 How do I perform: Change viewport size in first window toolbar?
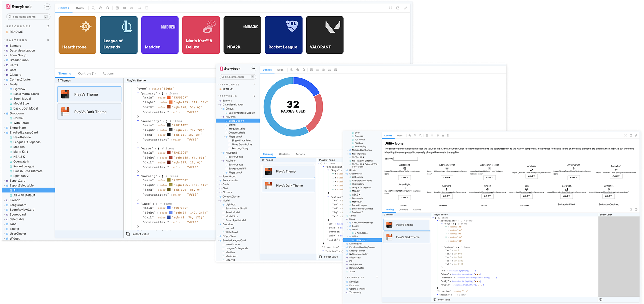coord(132,8)
